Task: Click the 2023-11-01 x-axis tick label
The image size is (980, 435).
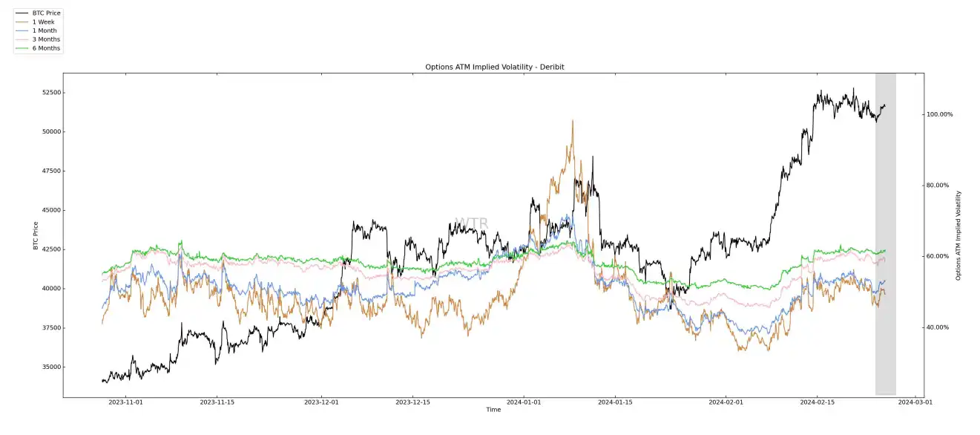Action: coord(125,402)
